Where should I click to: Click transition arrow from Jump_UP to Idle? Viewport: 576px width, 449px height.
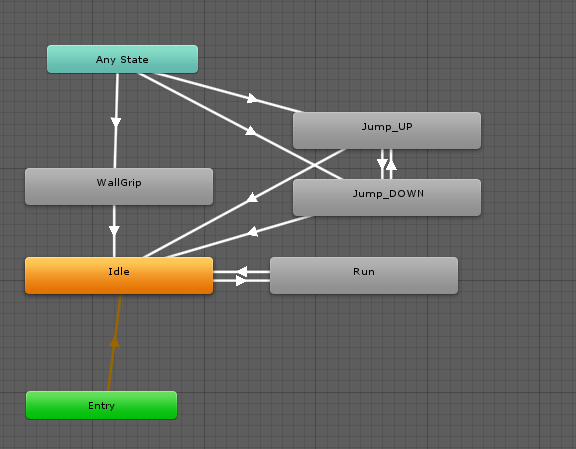click(x=252, y=198)
